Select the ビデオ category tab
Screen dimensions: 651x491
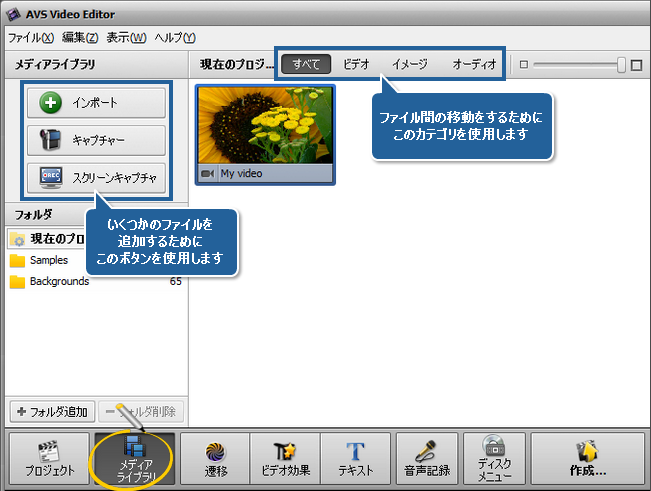[356, 64]
